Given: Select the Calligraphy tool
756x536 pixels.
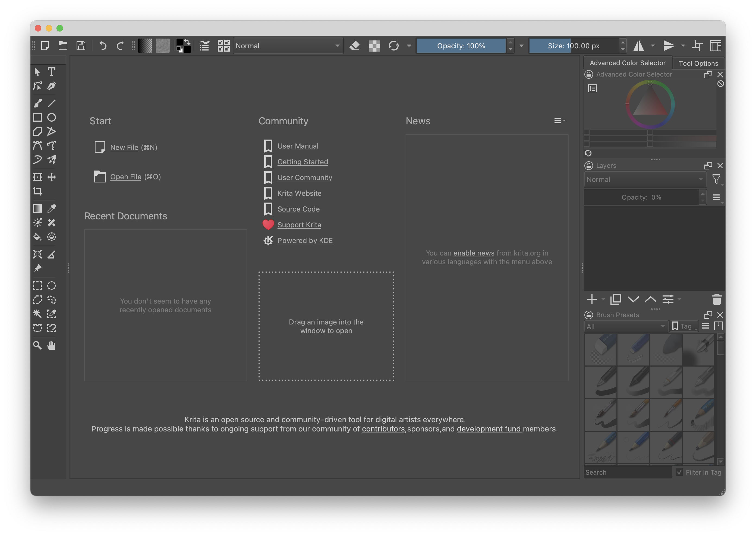Looking at the screenshot, I should (x=52, y=86).
